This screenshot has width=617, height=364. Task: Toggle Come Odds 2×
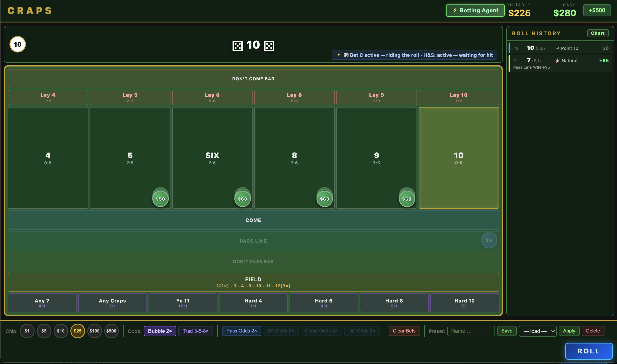coord(321,331)
